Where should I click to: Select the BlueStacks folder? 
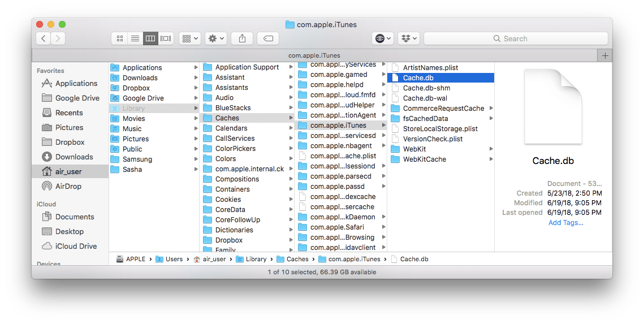point(248,108)
